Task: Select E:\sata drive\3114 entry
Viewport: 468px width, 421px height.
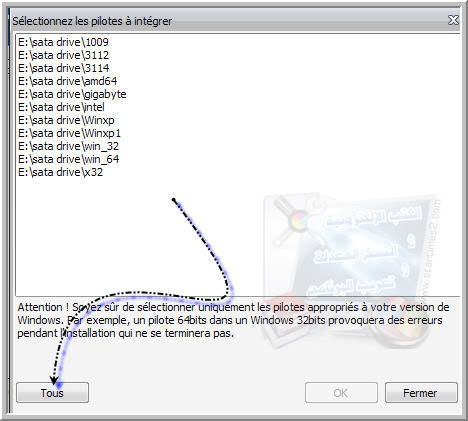Action: coord(63,68)
